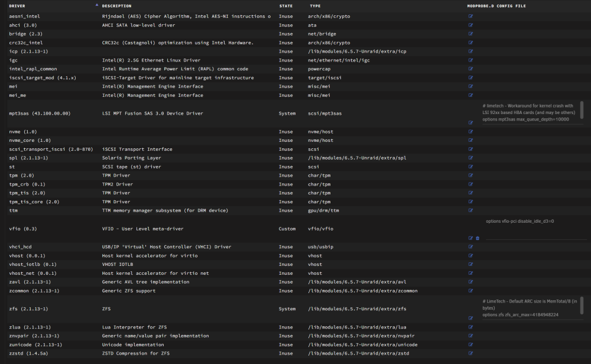The height and width of the screenshot is (364, 591).
Task: Select '/lib/modules/6.5.7-Unraid/extra/zstd' type cell
Action: coord(358,353)
